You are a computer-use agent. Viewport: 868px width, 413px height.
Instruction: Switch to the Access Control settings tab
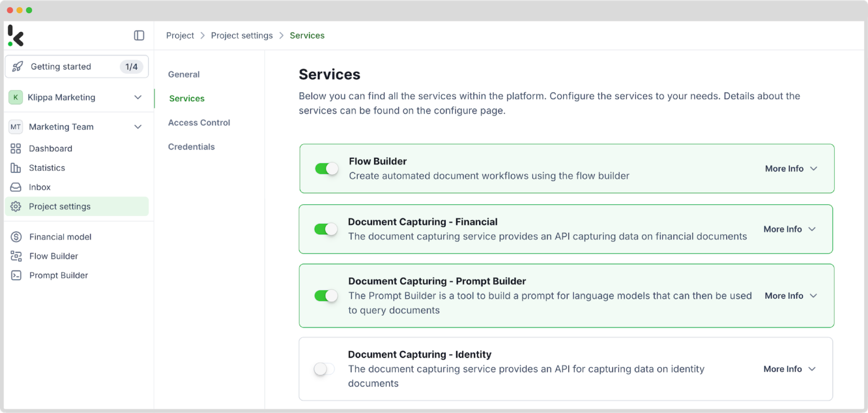199,123
